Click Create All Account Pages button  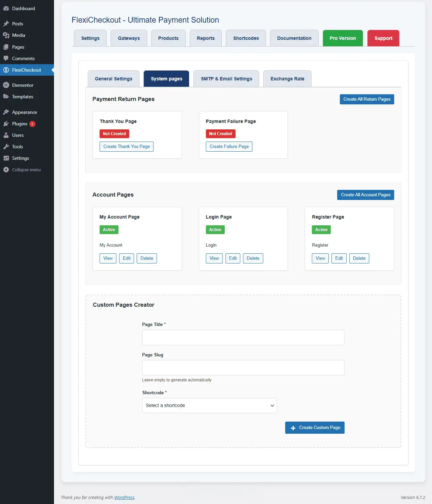[366, 195]
